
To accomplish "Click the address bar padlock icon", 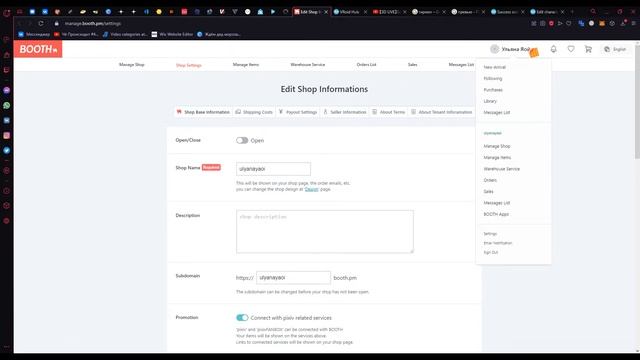I will [57, 24].
